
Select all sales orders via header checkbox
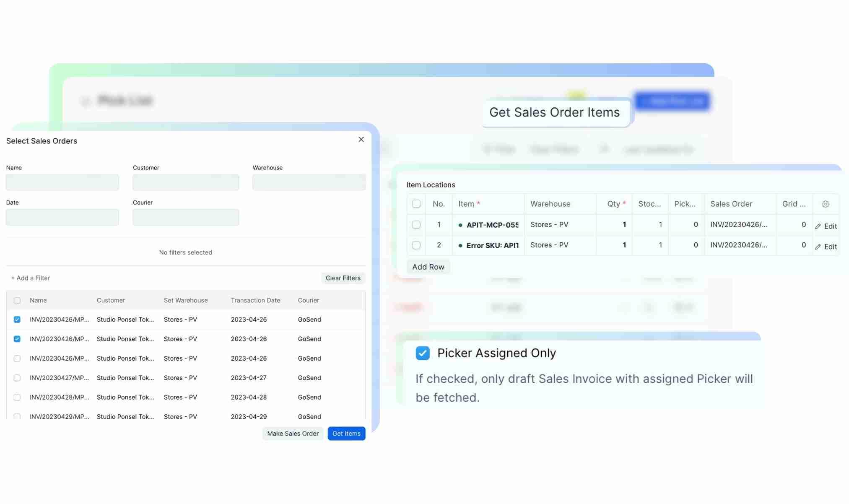17,301
